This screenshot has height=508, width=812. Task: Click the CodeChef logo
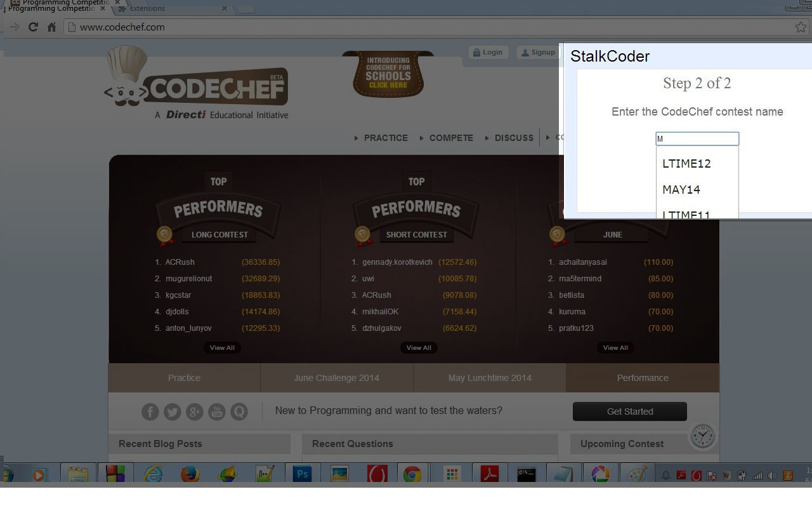[x=197, y=83]
